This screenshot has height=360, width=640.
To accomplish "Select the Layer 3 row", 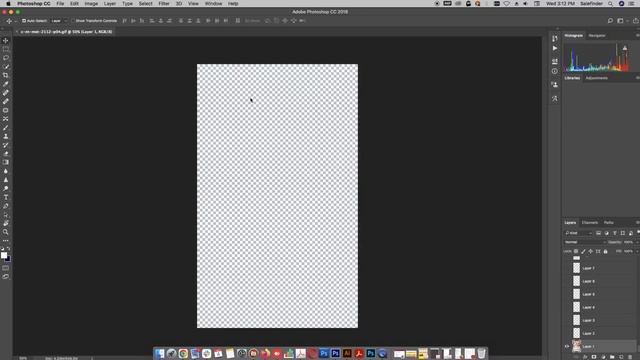I will click(x=600, y=320).
